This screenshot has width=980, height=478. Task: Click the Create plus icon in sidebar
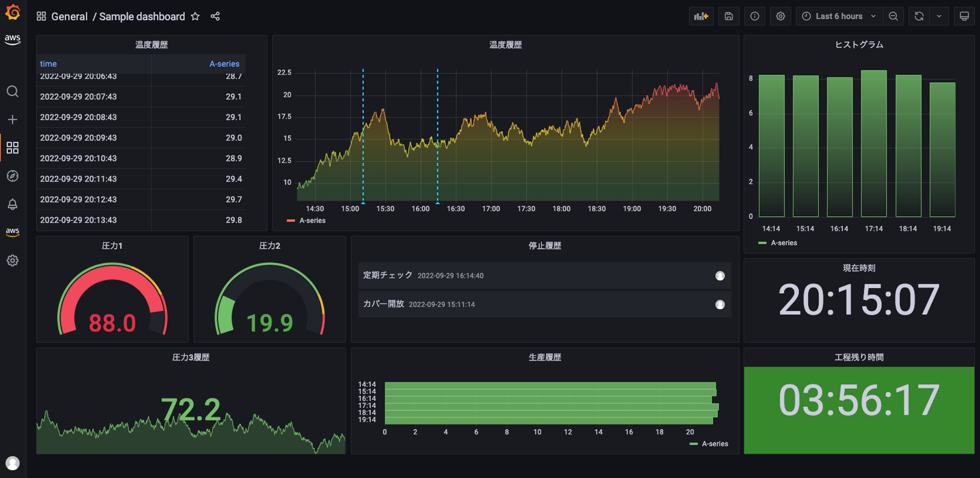tap(13, 120)
